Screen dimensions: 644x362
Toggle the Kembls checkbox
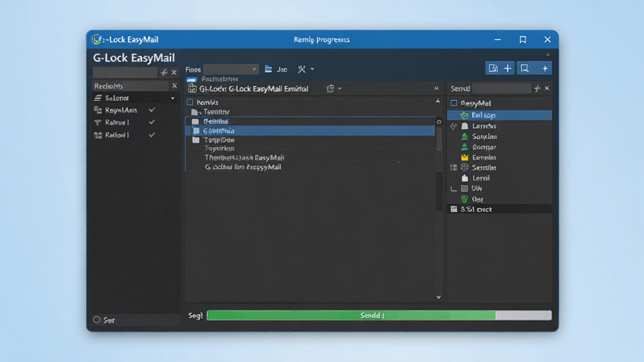(x=190, y=102)
